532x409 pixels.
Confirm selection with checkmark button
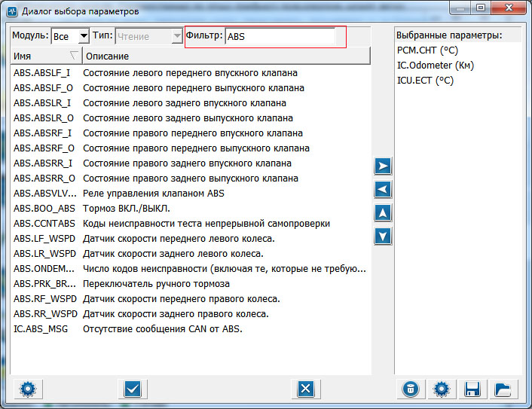133,389
